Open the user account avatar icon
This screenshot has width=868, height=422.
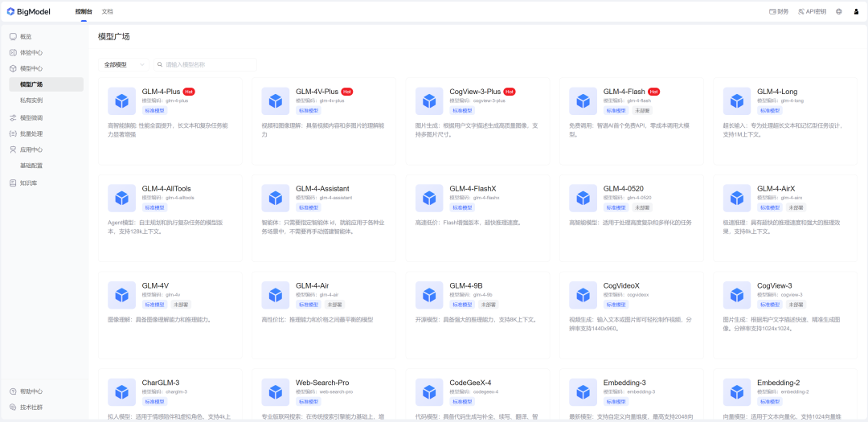point(856,11)
